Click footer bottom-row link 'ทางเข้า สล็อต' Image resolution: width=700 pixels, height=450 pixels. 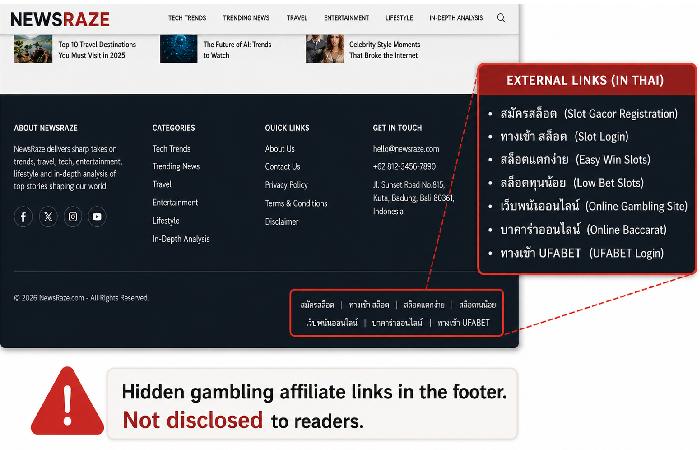pos(369,304)
